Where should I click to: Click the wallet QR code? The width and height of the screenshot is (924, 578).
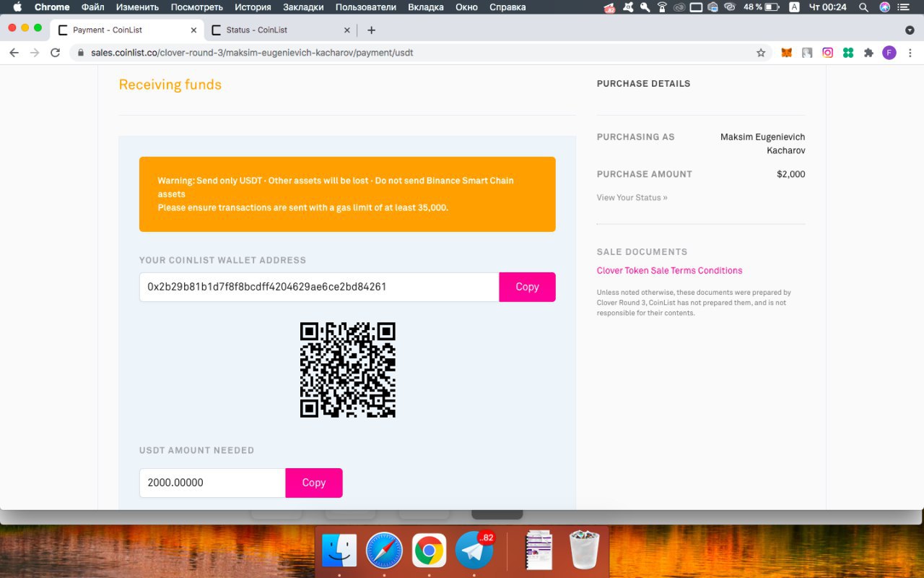point(348,370)
